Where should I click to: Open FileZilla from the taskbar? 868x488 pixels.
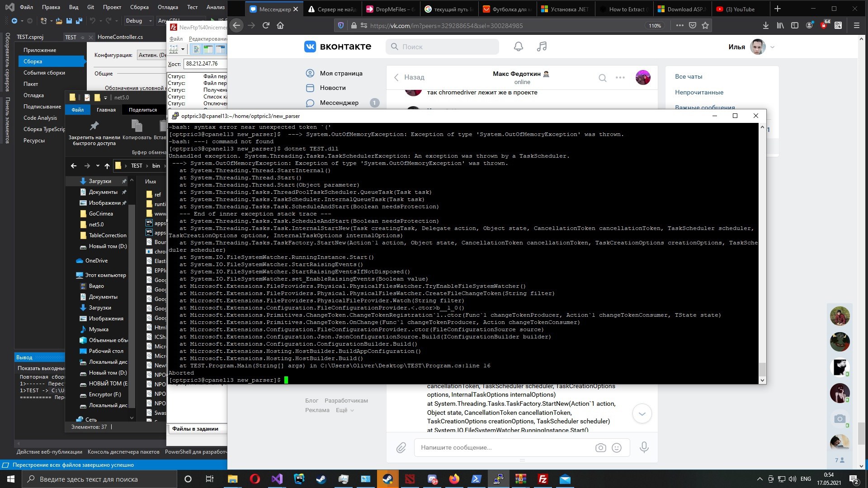coord(543,479)
